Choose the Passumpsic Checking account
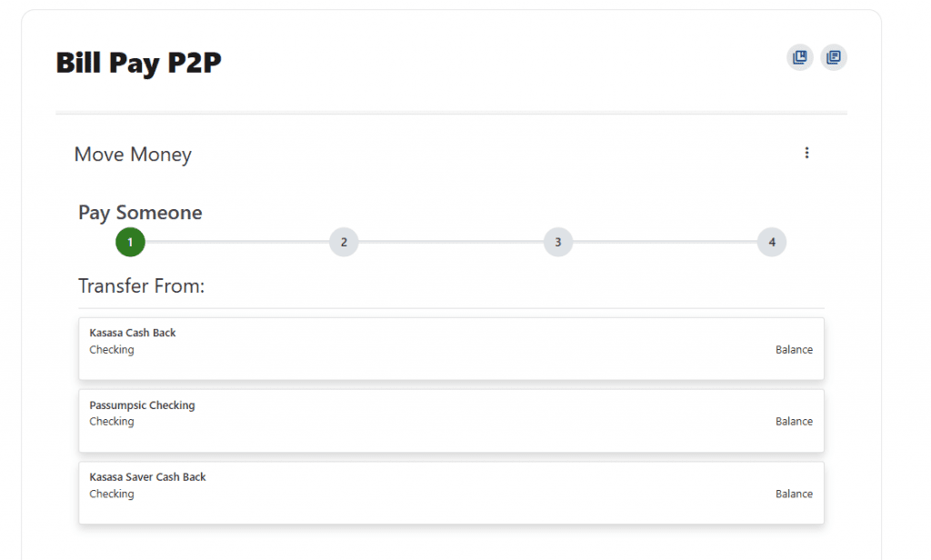Viewport: 931px width, 560px height. [x=142, y=405]
